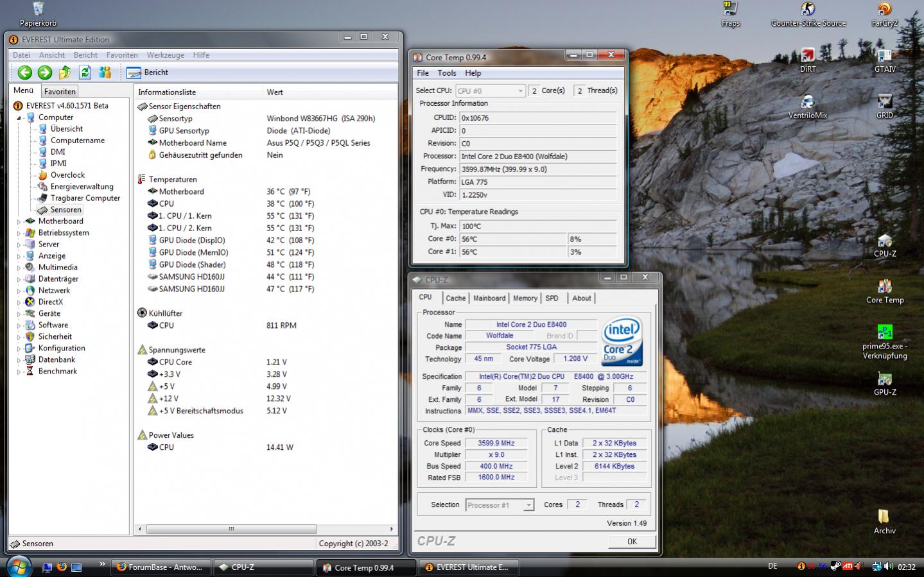
Task: Open VentriloMix desktop shortcut
Action: [808, 107]
